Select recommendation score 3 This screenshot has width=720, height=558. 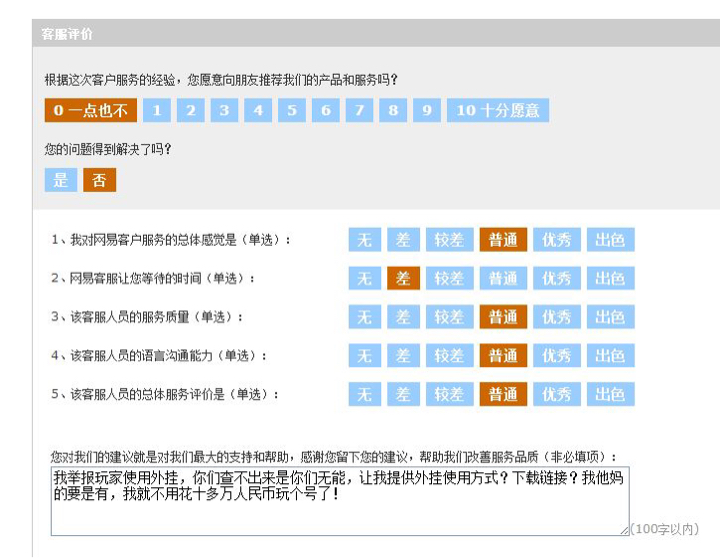tap(224, 110)
